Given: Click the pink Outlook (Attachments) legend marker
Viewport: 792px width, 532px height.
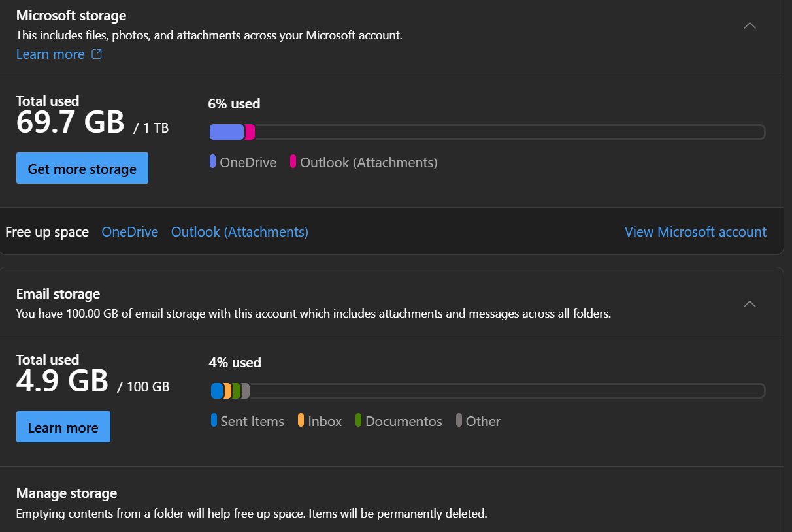Looking at the screenshot, I should [x=293, y=161].
